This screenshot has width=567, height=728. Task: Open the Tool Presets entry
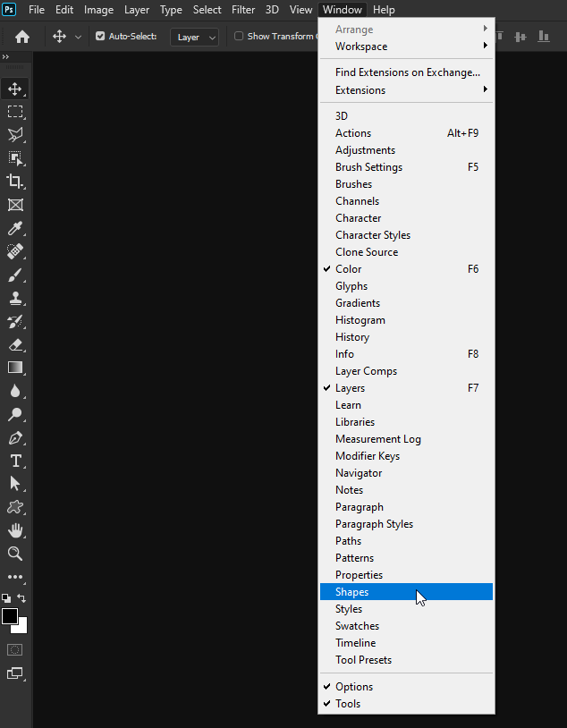tap(406, 659)
